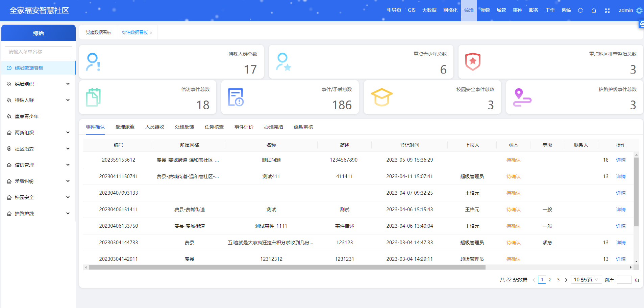Click the purple route pin icon
The width and height of the screenshot is (644, 308).
coord(522,97)
